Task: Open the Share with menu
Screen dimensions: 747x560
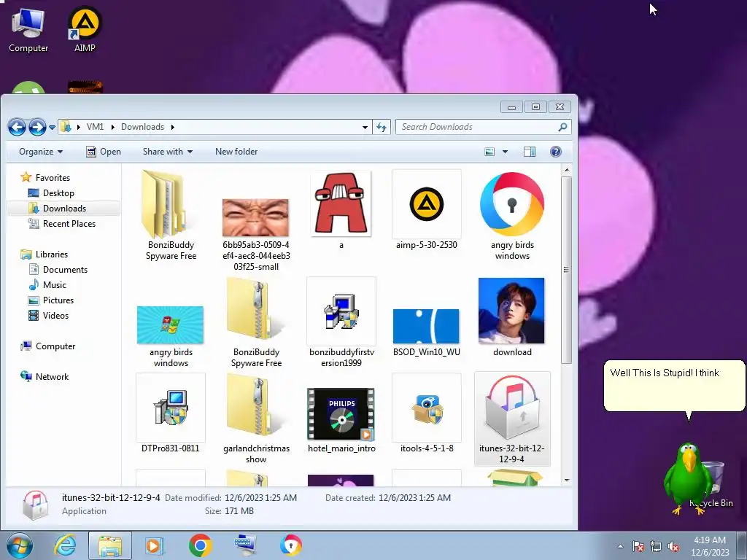Action: coord(168,152)
